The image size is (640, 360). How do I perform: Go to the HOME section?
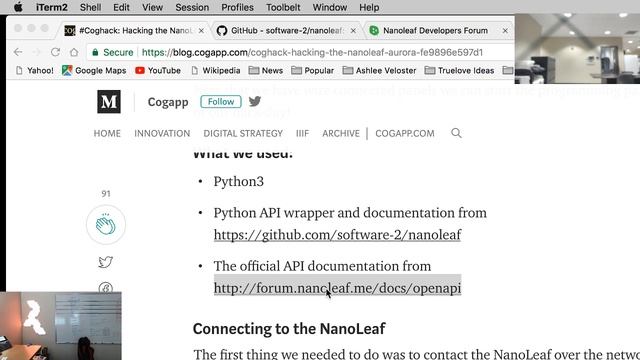click(107, 133)
